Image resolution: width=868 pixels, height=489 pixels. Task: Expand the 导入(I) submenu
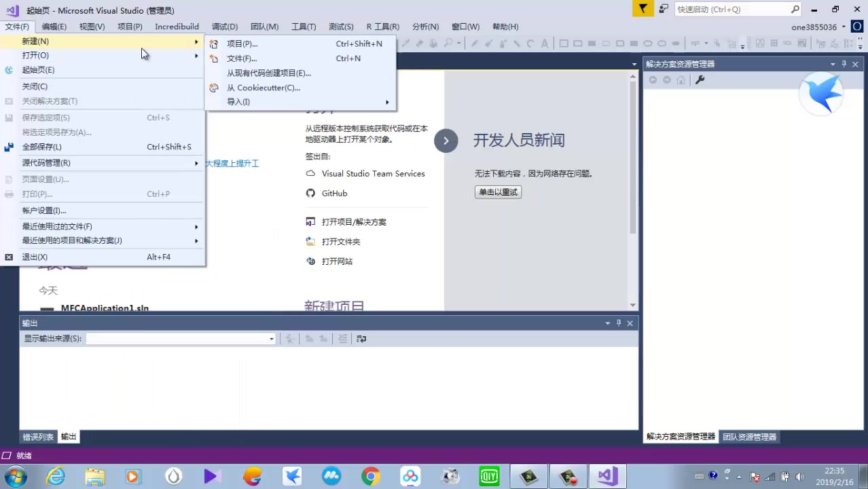(300, 102)
